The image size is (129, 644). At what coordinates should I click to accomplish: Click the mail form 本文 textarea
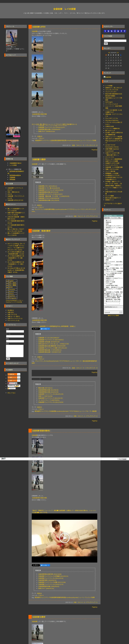[15, 351]
